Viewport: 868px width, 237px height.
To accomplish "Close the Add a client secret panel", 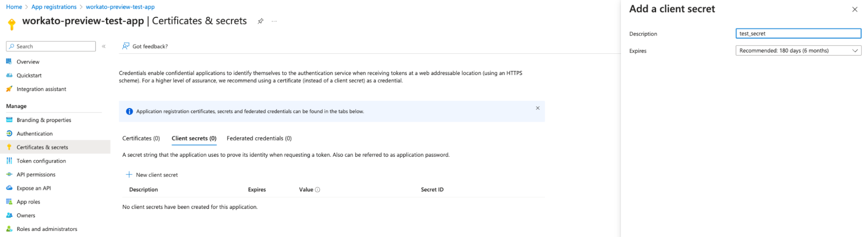I will (855, 10).
